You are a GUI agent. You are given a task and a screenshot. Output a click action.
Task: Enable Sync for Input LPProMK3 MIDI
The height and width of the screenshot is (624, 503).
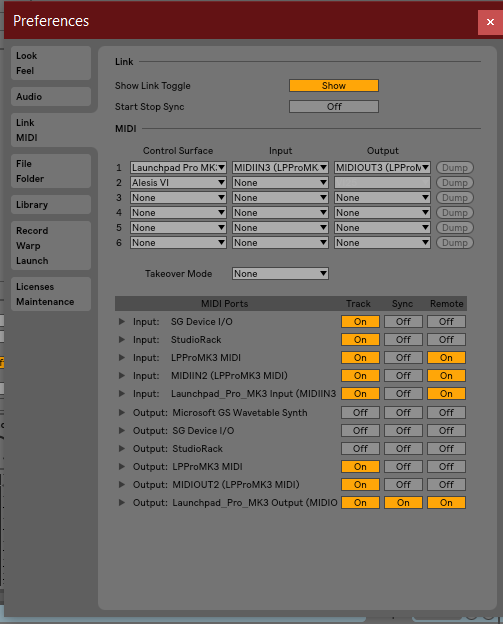(403, 357)
